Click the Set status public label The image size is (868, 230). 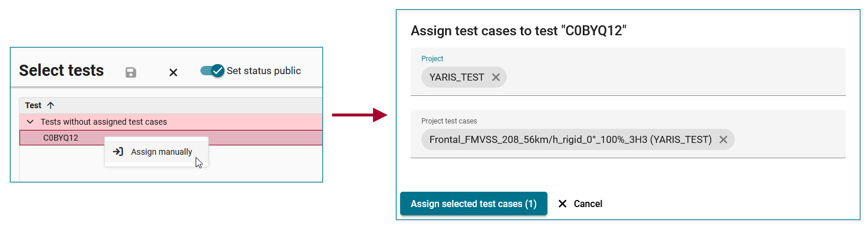(264, 71)
